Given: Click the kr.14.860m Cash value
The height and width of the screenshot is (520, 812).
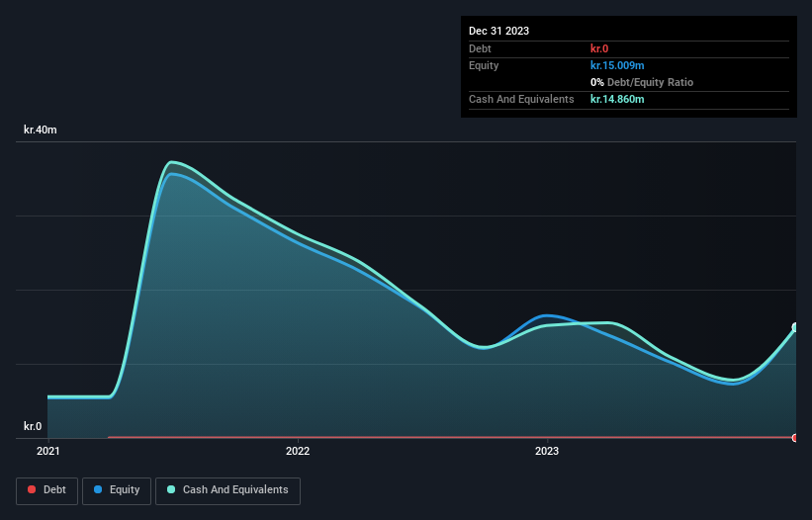Looking at the screenshot, I should pos(617,99).
